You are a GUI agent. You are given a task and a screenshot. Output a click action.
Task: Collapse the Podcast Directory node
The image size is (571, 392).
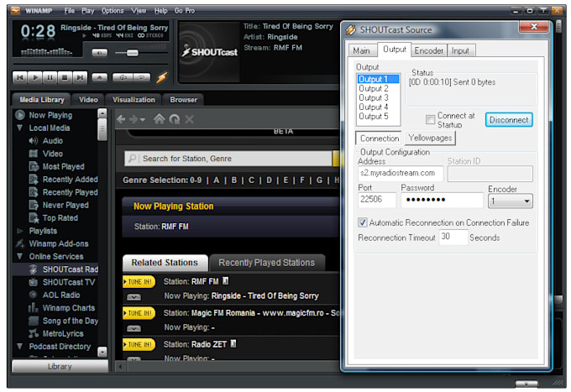[19, 346]
